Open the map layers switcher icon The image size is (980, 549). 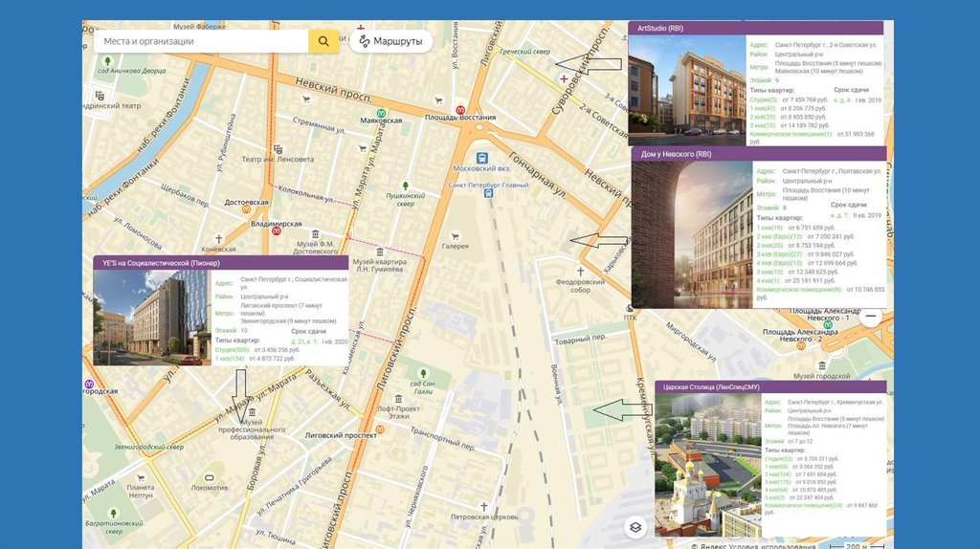(x=635, y=527)
